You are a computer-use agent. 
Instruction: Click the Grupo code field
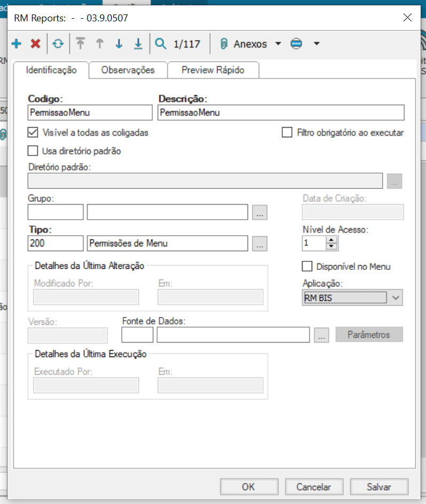56,212
